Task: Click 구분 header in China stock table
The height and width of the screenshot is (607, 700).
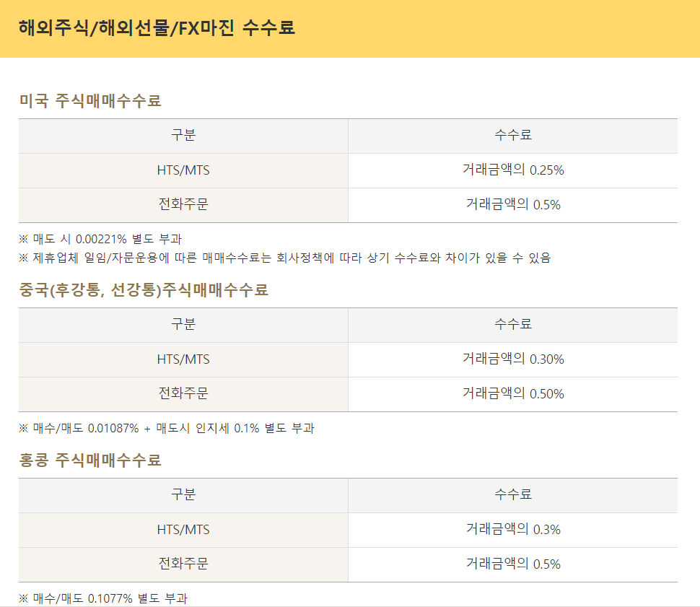Action: [x=183, y=324]
